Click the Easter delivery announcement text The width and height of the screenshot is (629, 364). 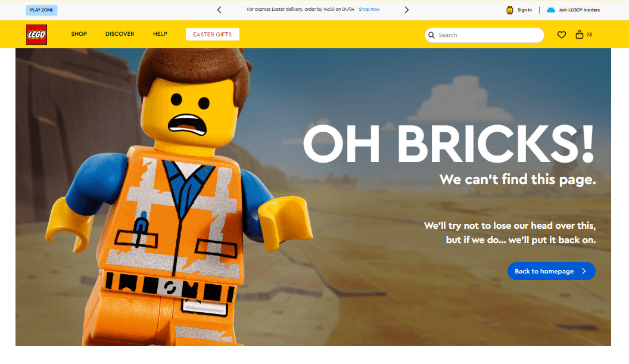point(300,9)
